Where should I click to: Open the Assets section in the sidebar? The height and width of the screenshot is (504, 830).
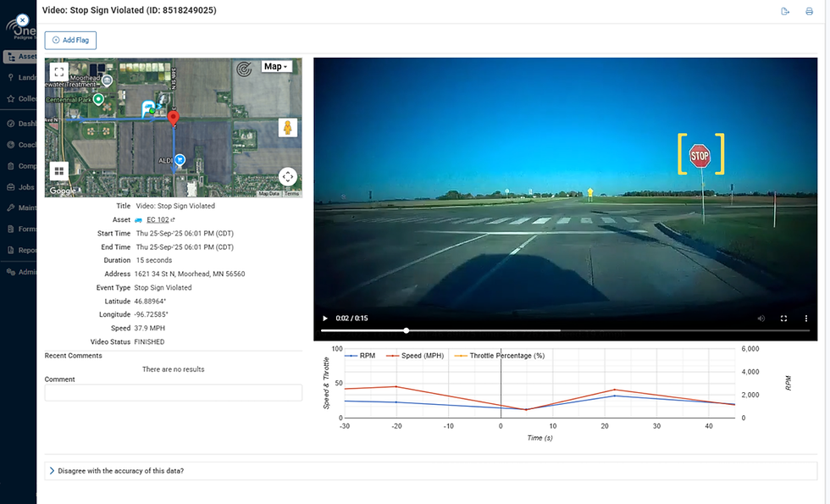pos(17,56)
